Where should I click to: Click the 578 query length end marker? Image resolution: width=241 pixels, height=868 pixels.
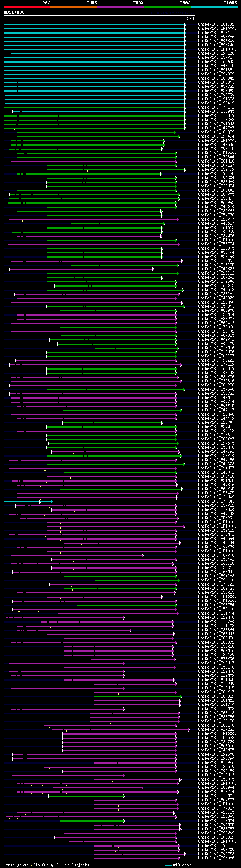click(190, 18)
